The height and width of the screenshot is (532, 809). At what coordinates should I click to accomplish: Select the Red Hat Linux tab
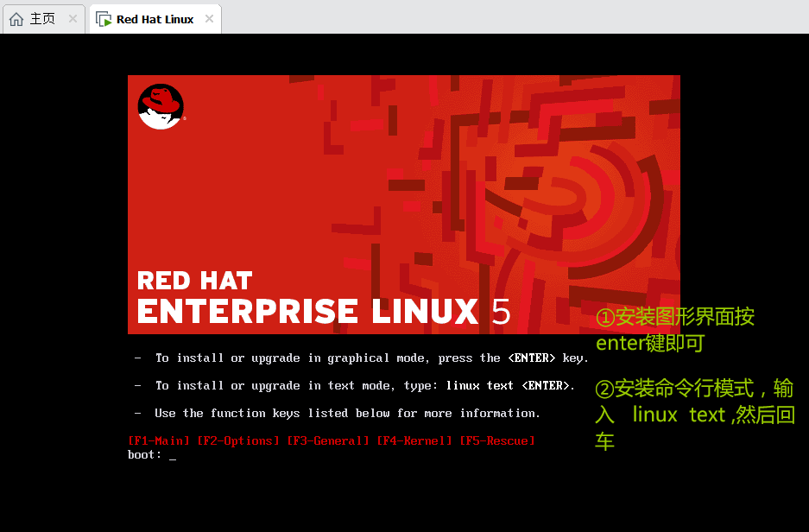(x=155, y=19)
